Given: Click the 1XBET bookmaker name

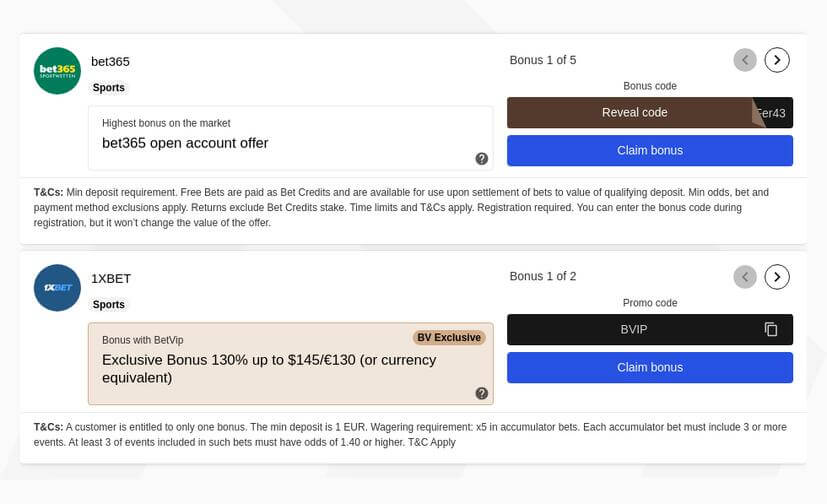Looking at the screenshot, I should (111, 279).
